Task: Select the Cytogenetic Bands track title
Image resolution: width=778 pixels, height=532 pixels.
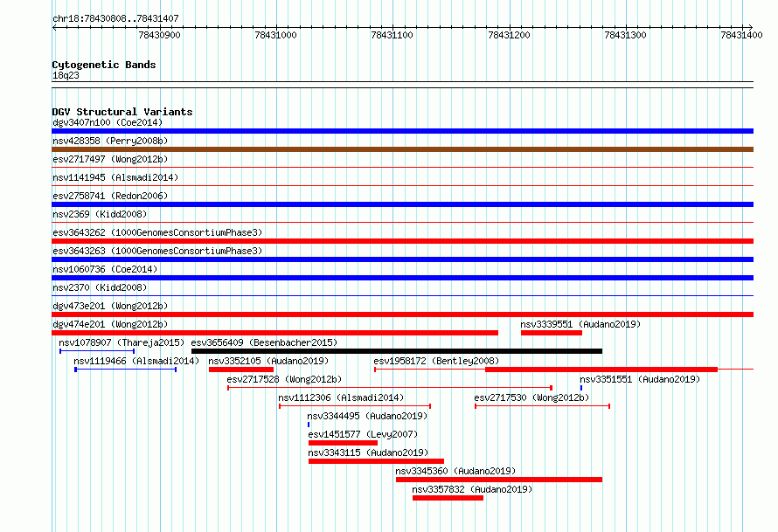Action: [x=103, y=65]
